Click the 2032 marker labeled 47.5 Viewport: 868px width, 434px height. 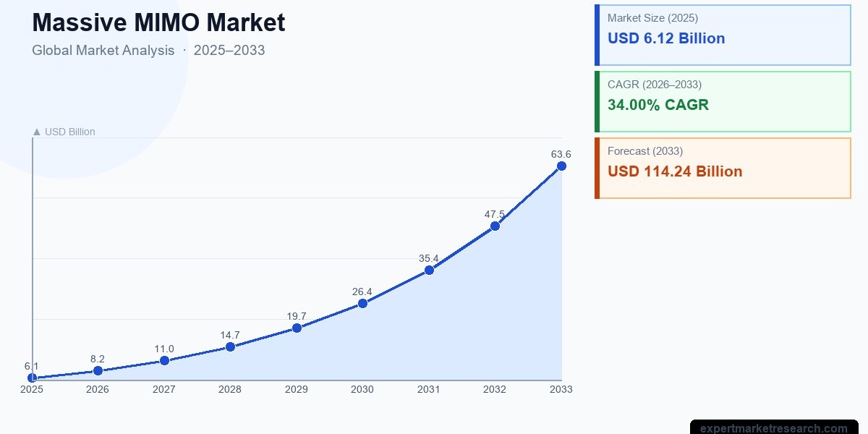pos(495,226)
